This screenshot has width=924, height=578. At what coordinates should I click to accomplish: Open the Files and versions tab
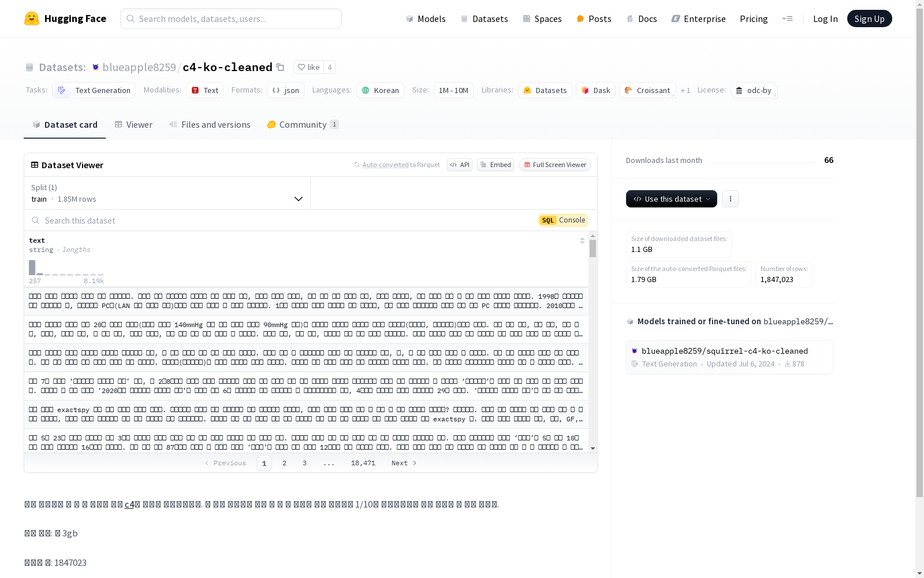tap(210, 124)
